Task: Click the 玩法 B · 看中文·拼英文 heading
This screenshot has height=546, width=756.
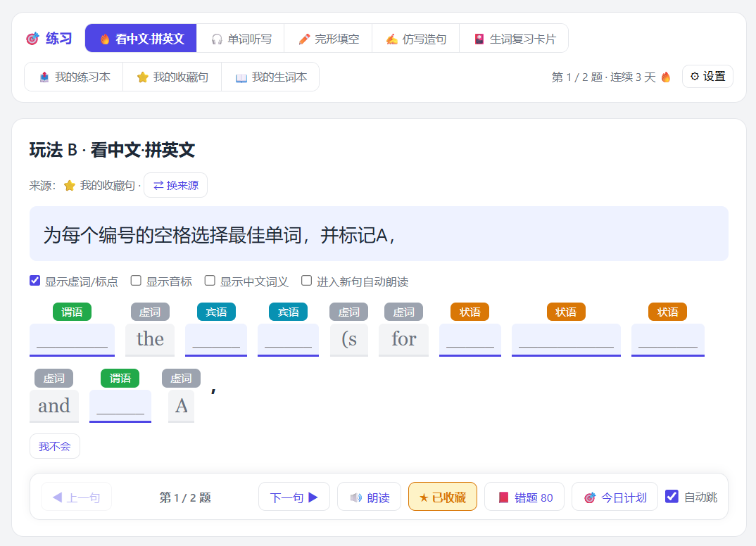Action: (x=112, y=150)
